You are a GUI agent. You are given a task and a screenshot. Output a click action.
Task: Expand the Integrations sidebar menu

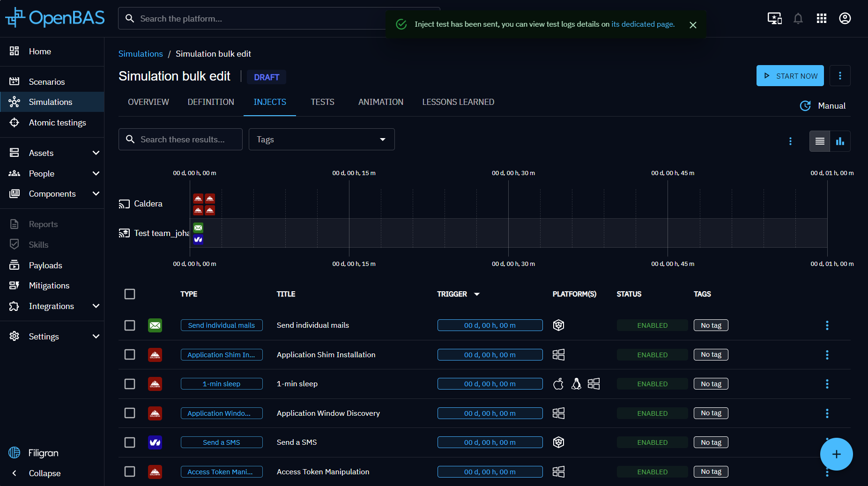coord(96,306)
